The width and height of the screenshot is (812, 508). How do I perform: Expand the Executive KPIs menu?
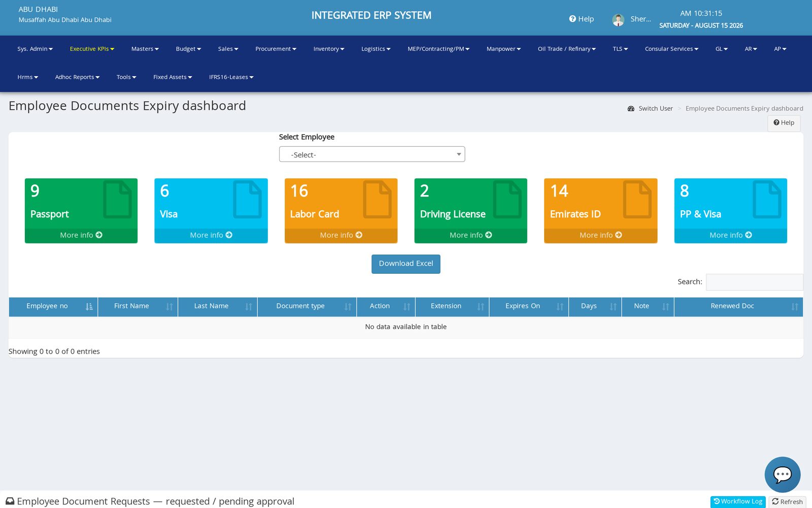point(92,49)
